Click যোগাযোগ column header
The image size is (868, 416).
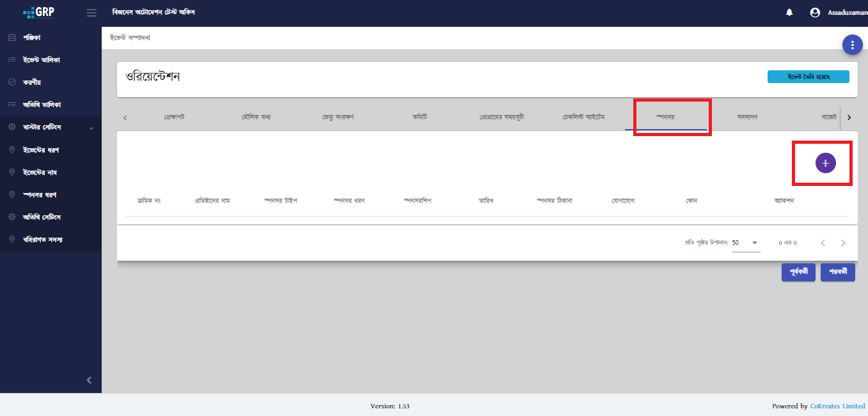[623, 201]
